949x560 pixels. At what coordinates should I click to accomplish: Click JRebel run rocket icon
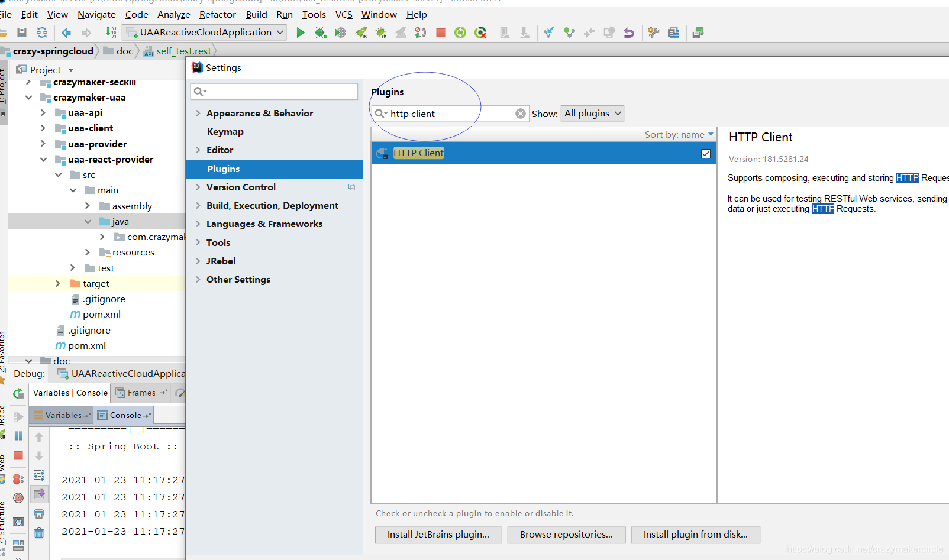(361, 33)
